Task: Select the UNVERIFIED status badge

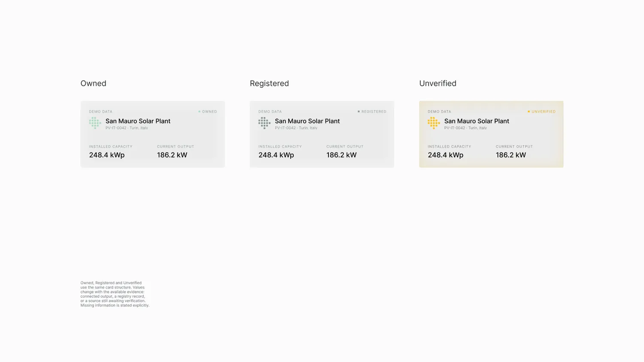Action: coord(542,112)
